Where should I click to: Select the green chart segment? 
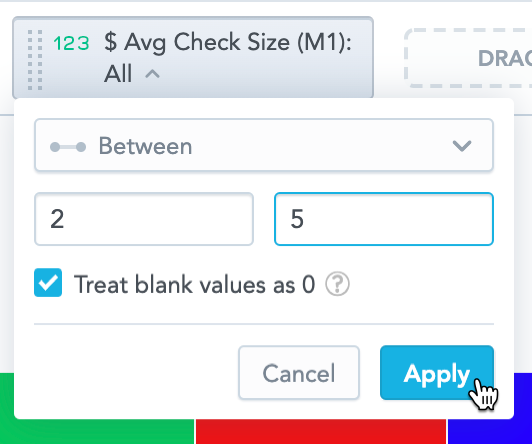click(x=97, y=431)
